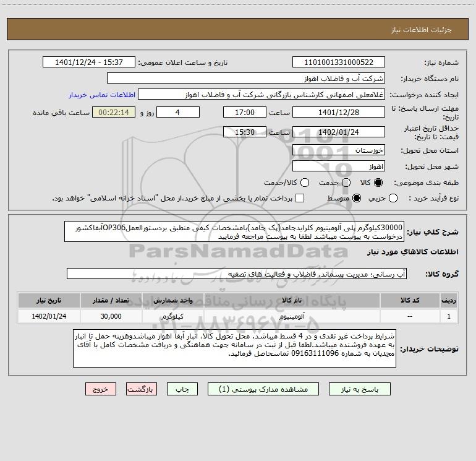The height and width of the screenshot is (461, 476).
Task: Click the تعداد / مقدار column header
Action: (x=111, y=300)
